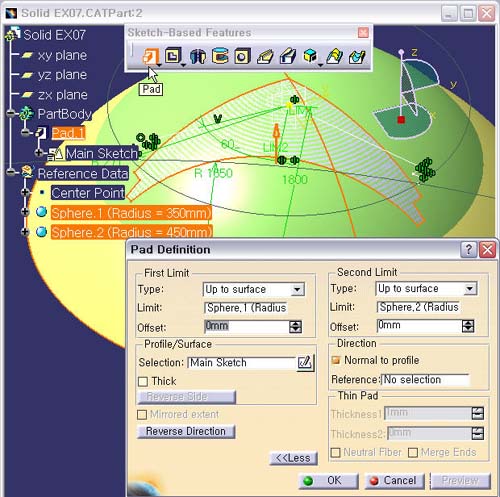This screenshot has width=500, height=497.
Task: Select the Solid Combine tool icon
Action: (x=310, y=56)
